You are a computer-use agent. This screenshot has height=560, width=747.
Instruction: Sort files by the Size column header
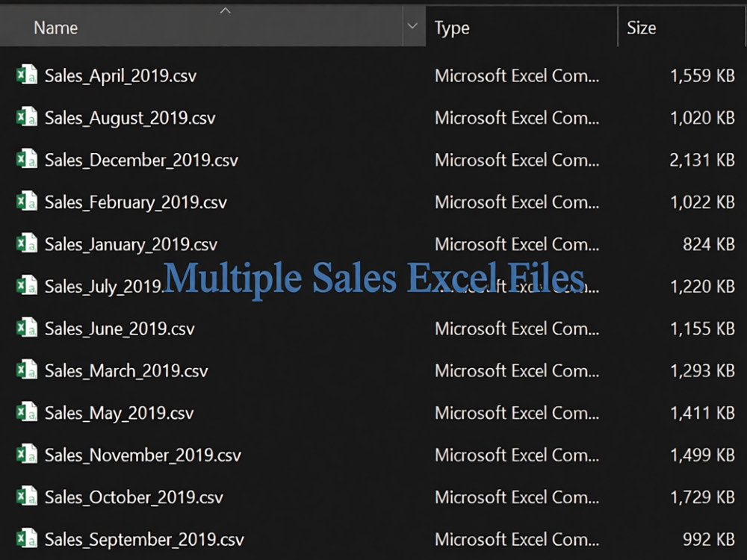[x=641, y=28]
